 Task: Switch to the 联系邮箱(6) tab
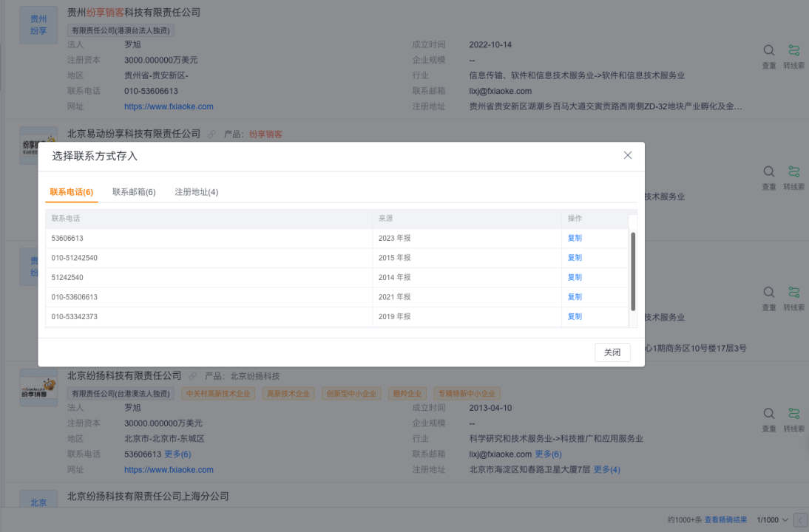coord(134,192)
